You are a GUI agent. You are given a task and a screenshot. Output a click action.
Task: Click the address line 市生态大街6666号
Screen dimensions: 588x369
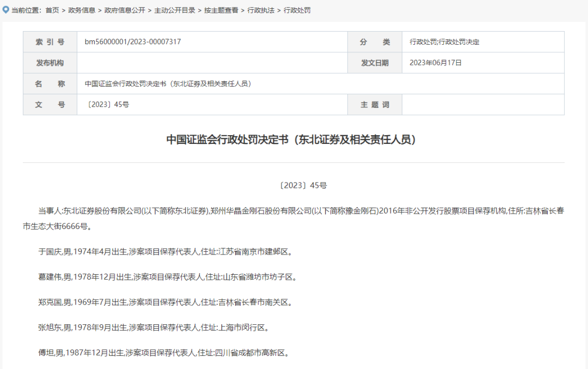pyautogui.click(x=57, y=226)
